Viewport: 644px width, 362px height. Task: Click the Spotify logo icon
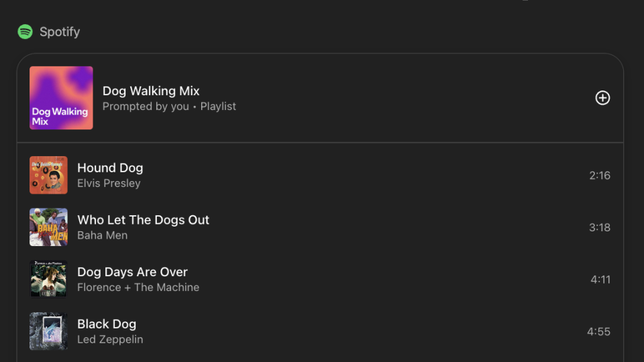pos(25,32)
